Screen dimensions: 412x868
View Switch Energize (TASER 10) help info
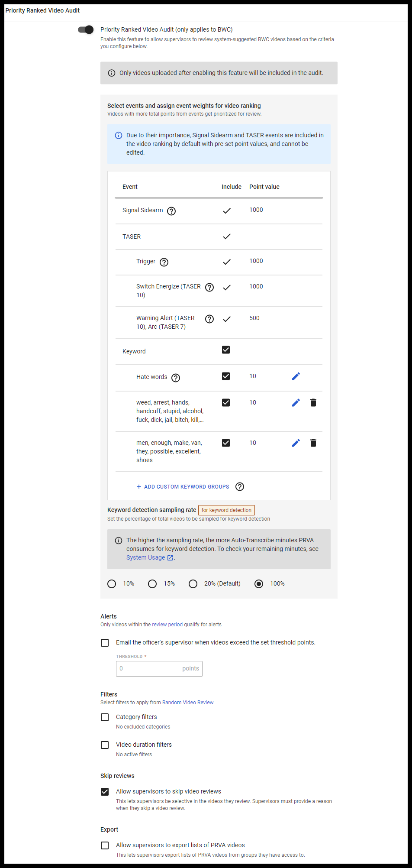click(209, 287)
